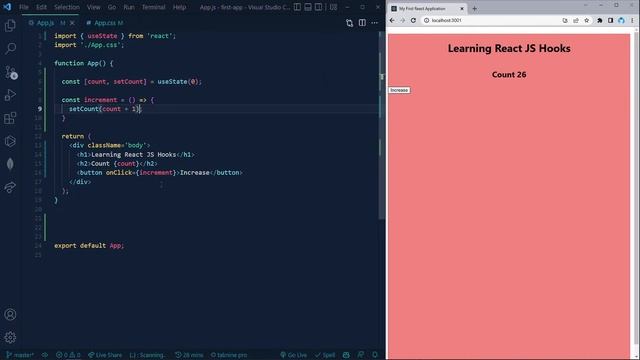
Task: Open the browser Extensions puzzle icon
Action: click(x=600, y=20)
